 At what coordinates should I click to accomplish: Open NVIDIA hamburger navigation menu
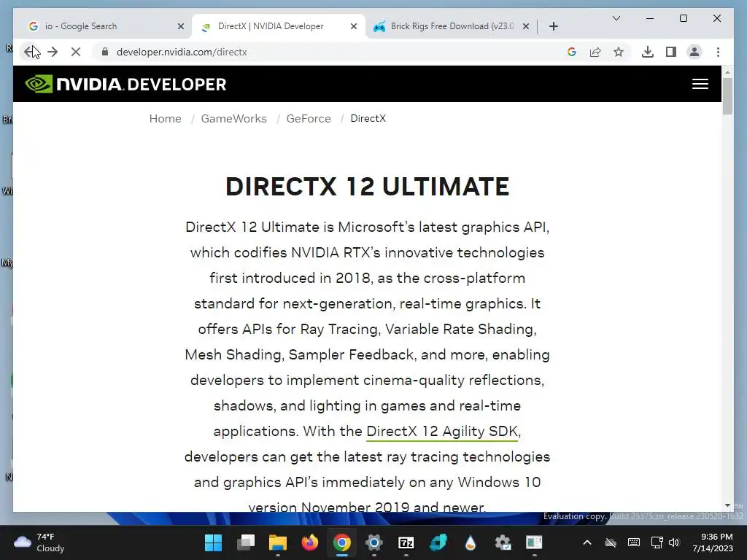click(x=700, y=85)
